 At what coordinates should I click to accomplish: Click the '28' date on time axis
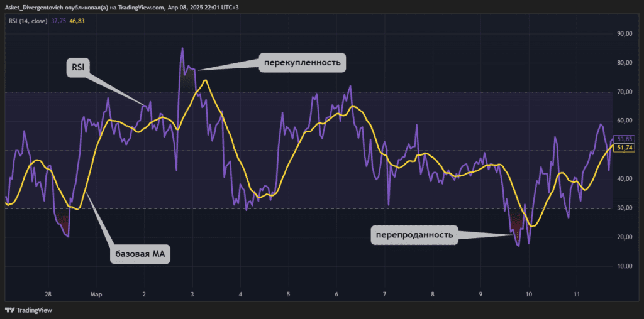[48, 295]
